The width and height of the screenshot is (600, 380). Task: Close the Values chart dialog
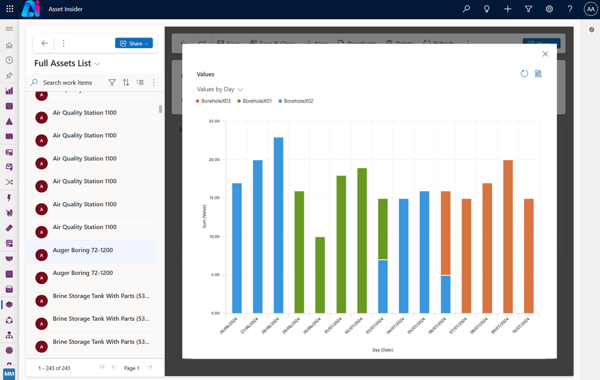[545, 54]
